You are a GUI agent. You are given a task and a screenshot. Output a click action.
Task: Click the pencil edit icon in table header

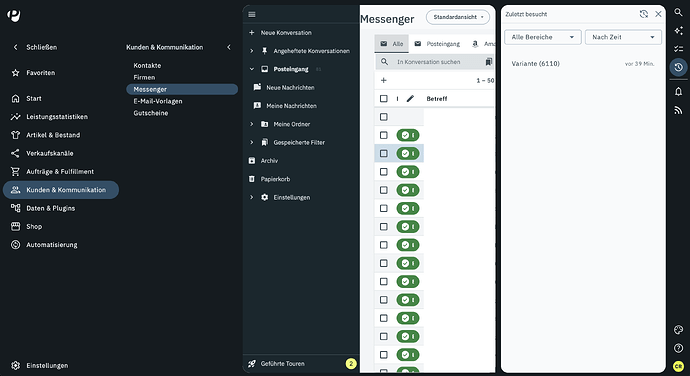tap(410, 99)
